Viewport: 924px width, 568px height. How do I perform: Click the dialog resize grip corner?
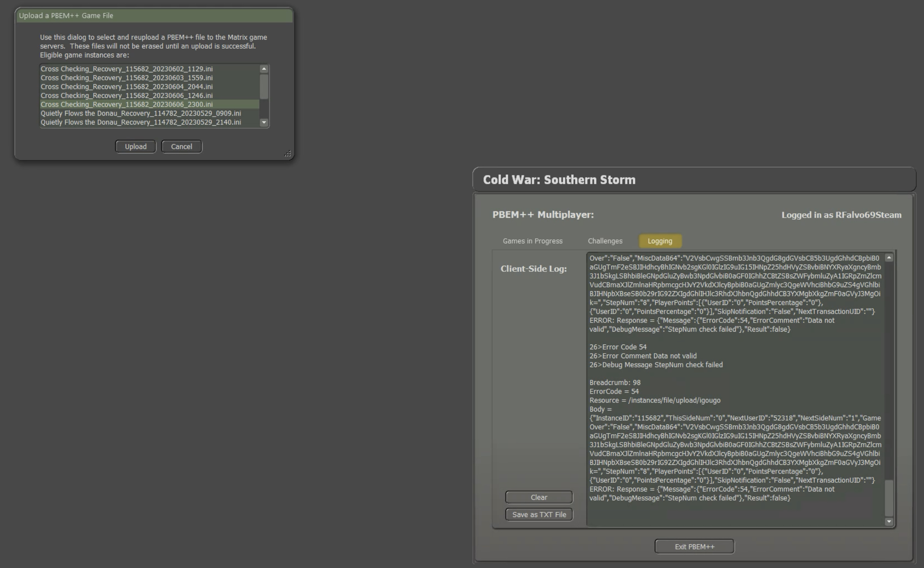[x=288, y=153]
